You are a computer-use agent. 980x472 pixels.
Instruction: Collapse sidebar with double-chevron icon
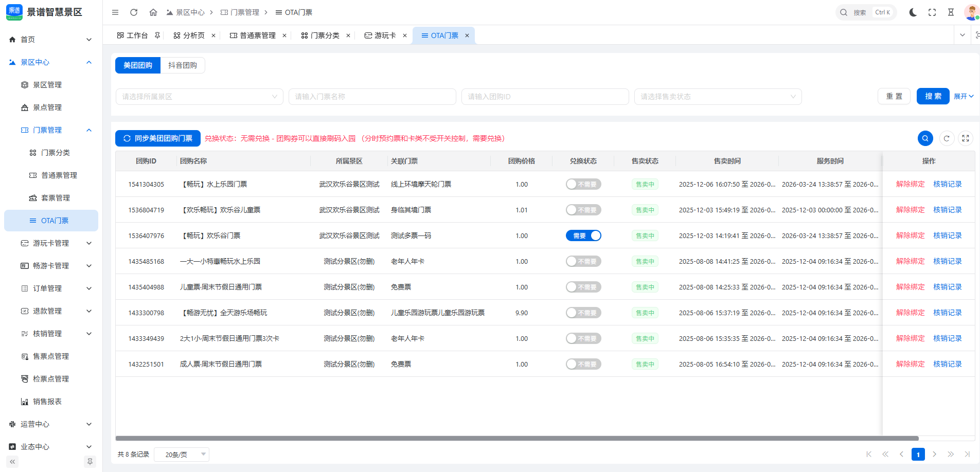tap(12, 462)
